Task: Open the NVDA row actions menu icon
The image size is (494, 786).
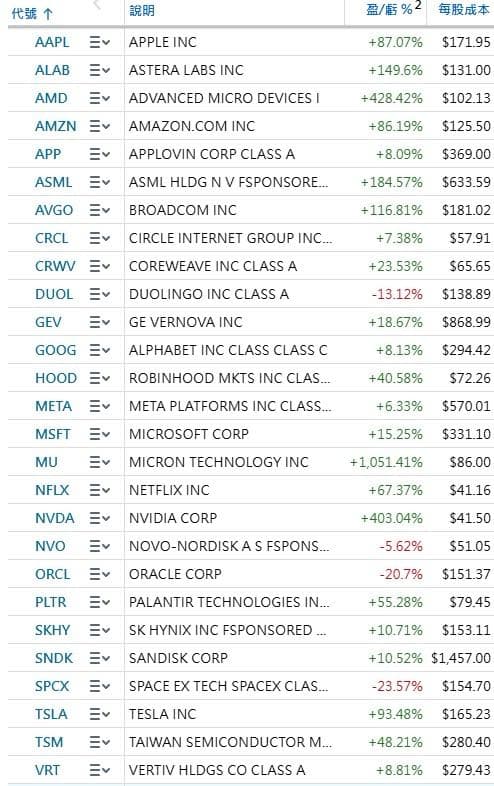Action: pos(99,518)
